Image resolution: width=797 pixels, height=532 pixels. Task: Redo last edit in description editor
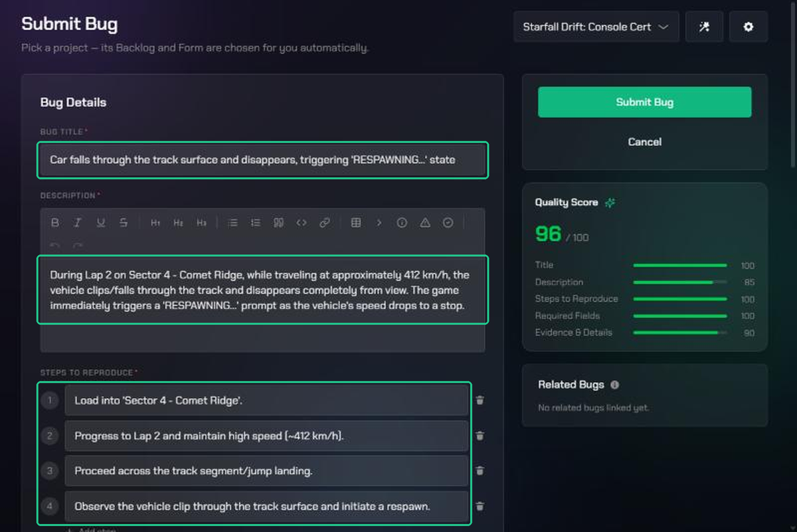point(78,245)
